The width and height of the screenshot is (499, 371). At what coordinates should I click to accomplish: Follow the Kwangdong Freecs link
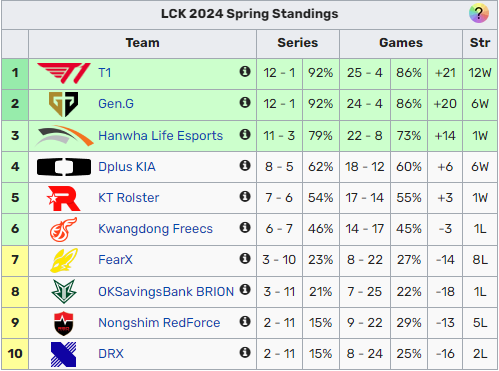[155, 229]
